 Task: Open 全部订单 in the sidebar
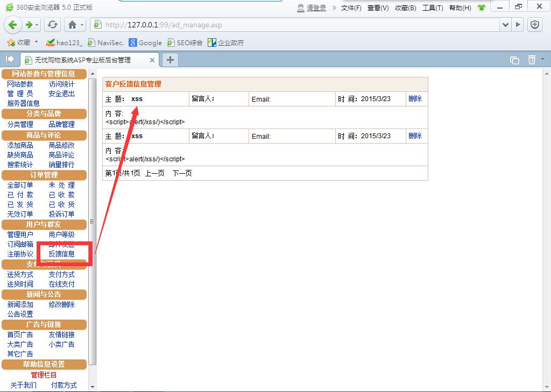click(x=20, y=185)
